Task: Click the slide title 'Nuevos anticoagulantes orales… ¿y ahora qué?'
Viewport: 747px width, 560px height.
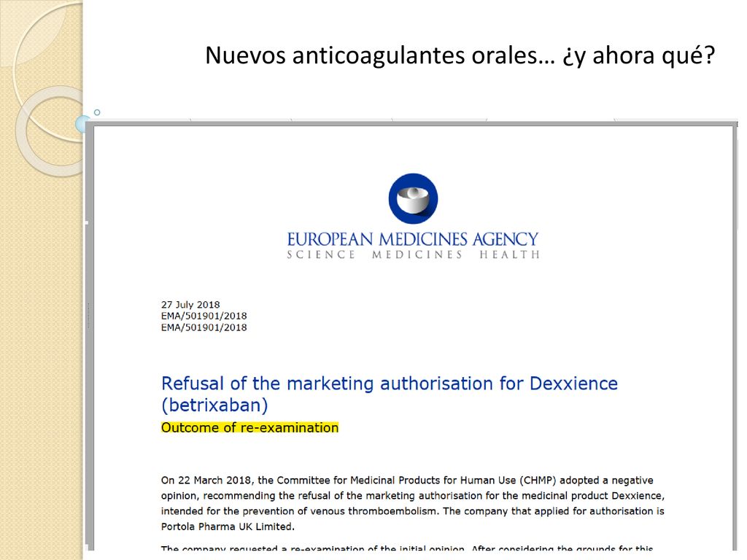Action: pyautogui.click(x=460, y=55)
